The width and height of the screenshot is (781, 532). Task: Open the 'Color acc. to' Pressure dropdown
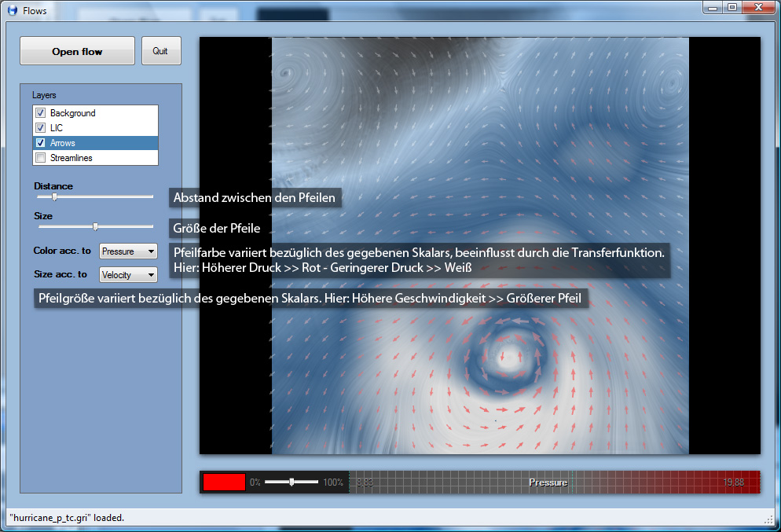point(128,251)
